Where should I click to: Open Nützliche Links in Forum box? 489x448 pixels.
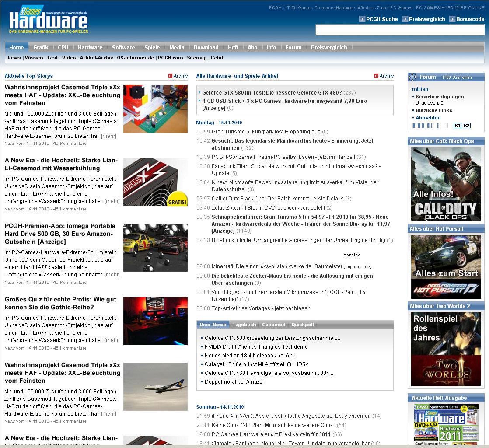pyautogui.click(x=434, y=110)
